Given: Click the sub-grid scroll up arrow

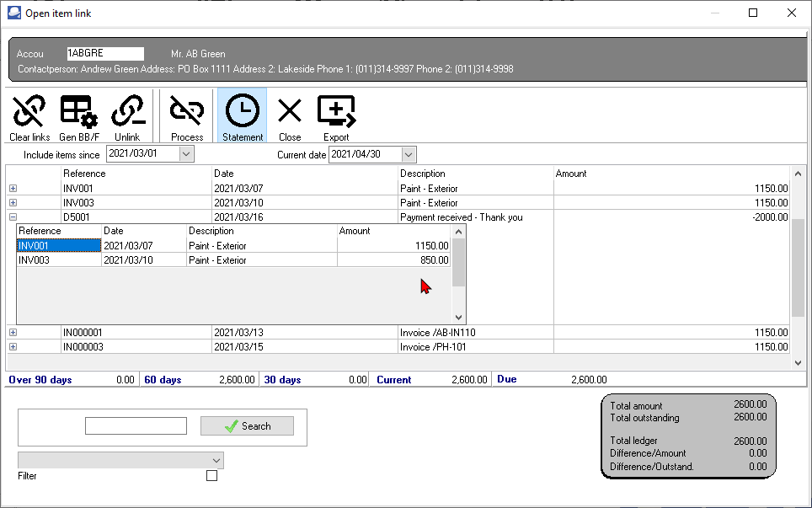Looking at the screenshot, I should tap(458, 232).
